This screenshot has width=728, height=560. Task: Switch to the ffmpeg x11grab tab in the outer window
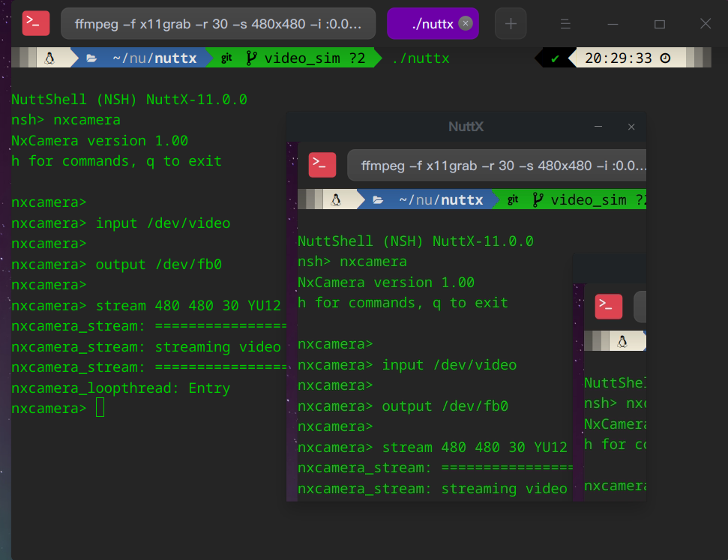[x=218, y=24]
